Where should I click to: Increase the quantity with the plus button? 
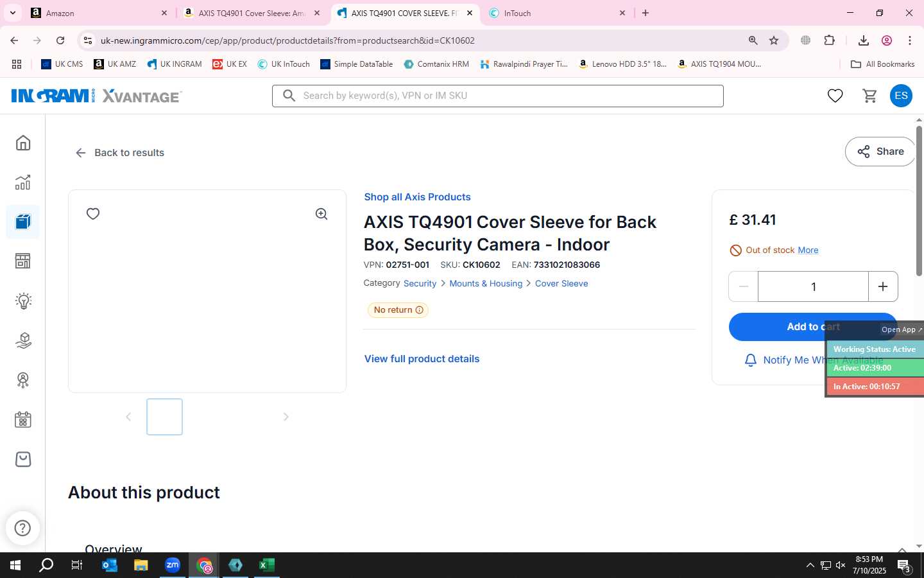coord(883,286)
